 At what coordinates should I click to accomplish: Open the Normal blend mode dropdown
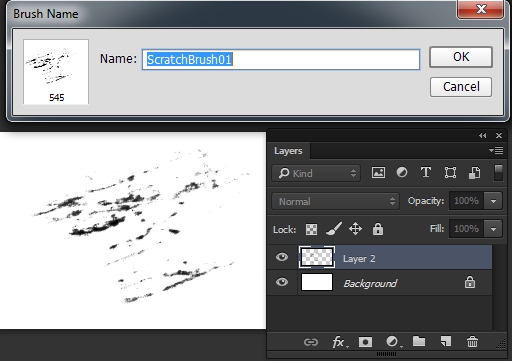[335, 201]
